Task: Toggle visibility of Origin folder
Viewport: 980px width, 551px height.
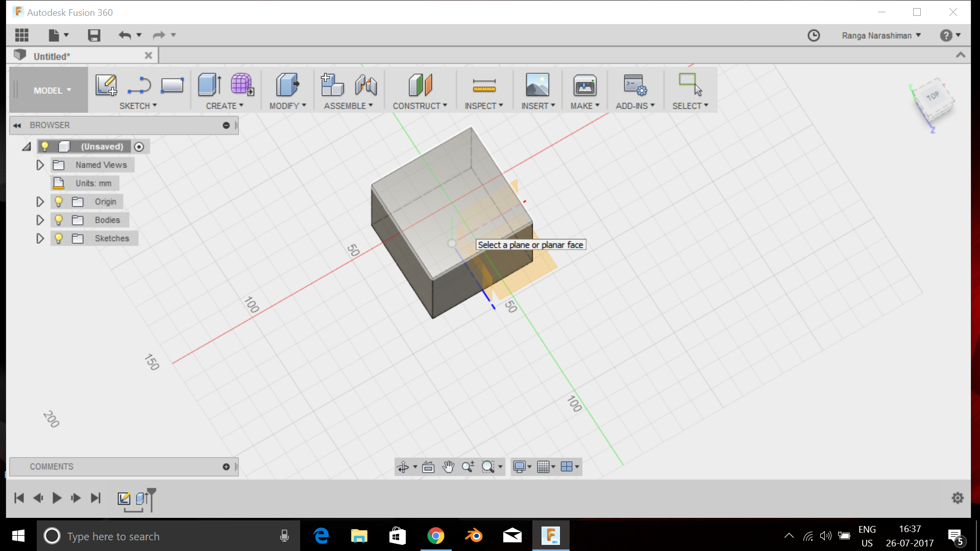Action: tap(59, 202)
